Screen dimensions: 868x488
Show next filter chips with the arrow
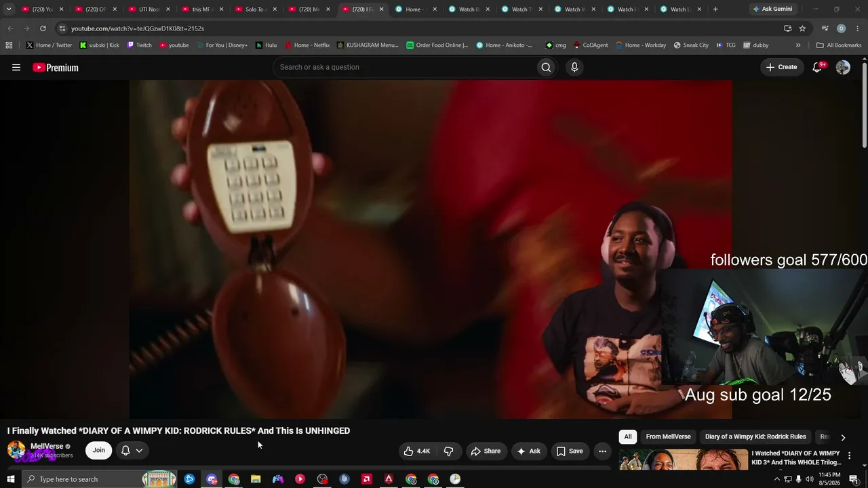point(843,437)
